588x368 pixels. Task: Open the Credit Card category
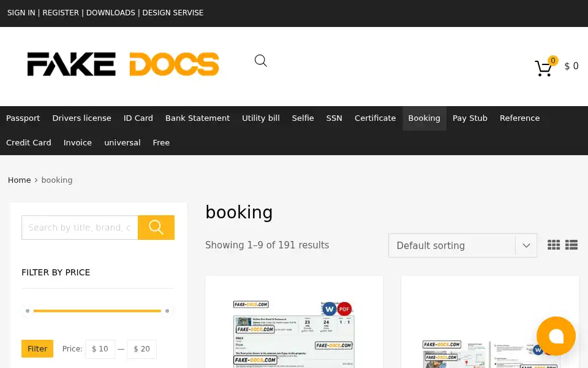(x=29, y=143)
